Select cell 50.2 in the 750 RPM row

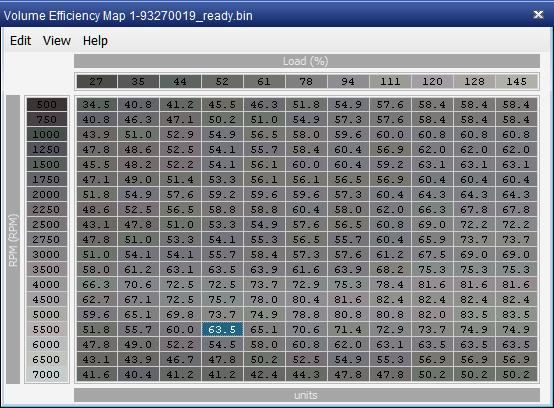[x=222, y=119]
